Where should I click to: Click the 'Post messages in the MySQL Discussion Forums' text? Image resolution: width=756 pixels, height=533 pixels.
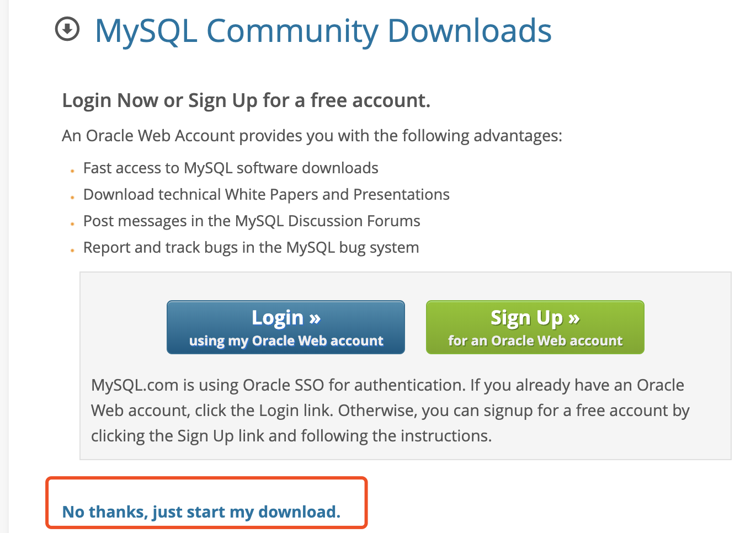[x=252, y=221]
